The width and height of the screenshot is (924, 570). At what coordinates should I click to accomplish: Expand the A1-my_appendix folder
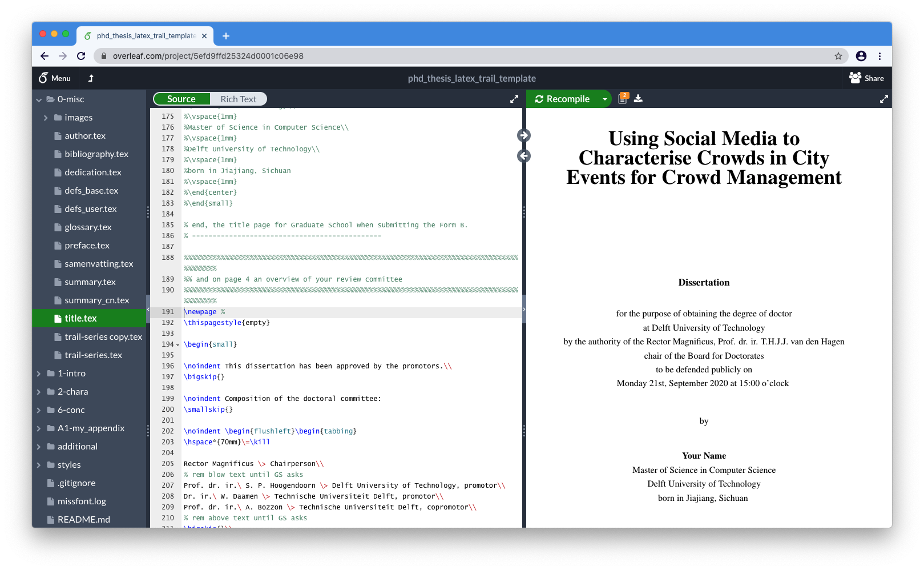39,428
